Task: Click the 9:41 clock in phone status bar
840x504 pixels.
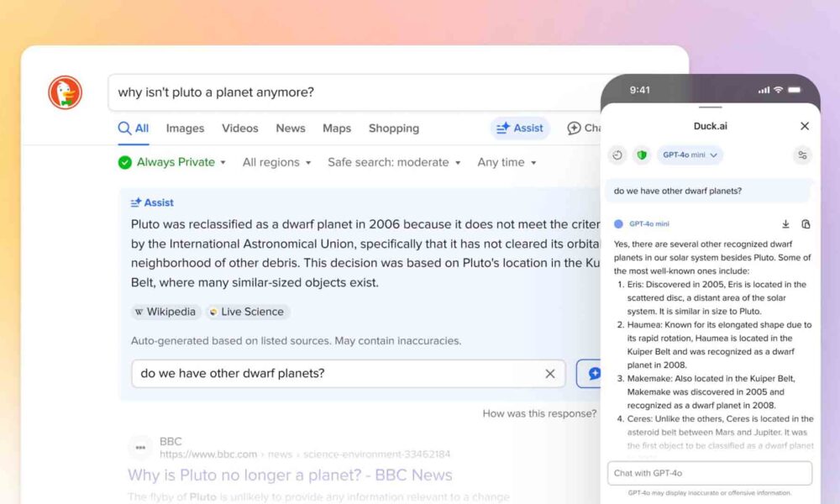Action: click(639, 90)
